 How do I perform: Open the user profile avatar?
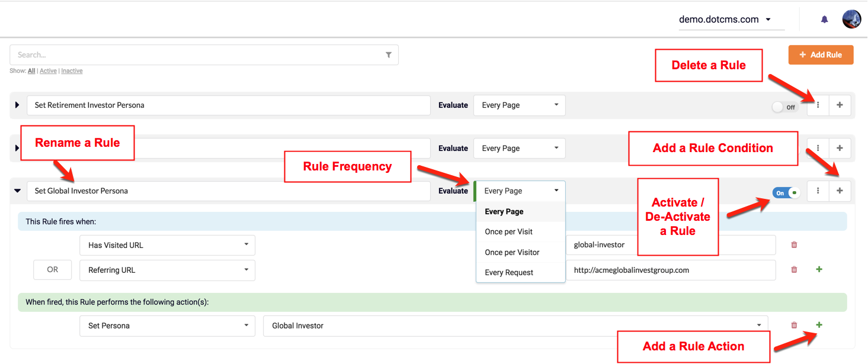click(x=851, y=19)
